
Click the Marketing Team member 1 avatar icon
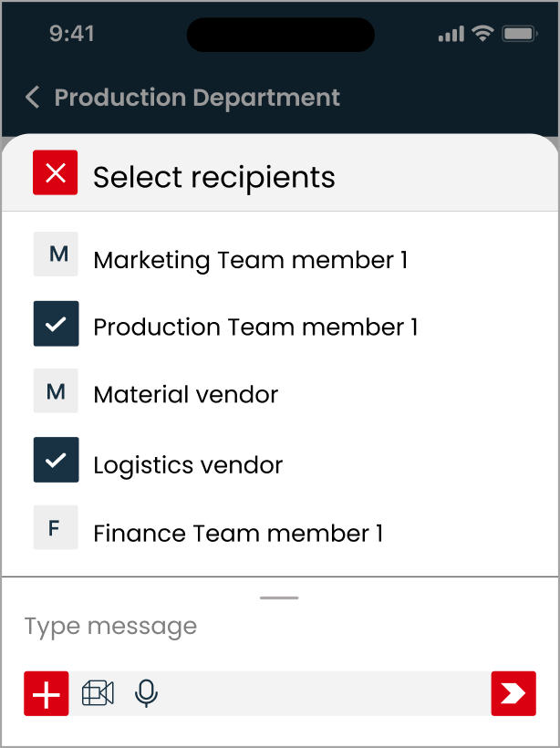[56, 255]
